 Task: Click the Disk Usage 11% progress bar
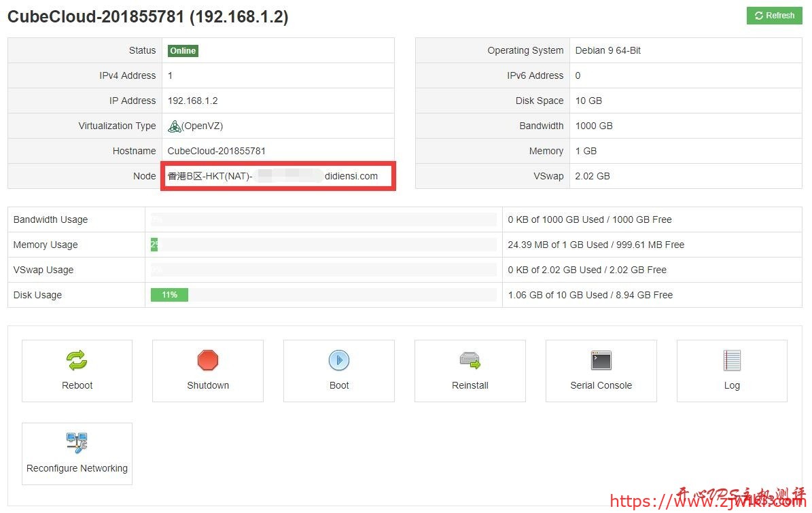click(x=169, y=295)
